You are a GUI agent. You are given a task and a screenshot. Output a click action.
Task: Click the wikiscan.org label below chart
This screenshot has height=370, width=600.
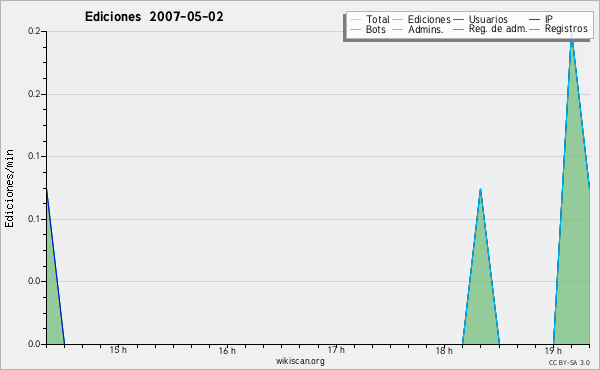[300, 361]
